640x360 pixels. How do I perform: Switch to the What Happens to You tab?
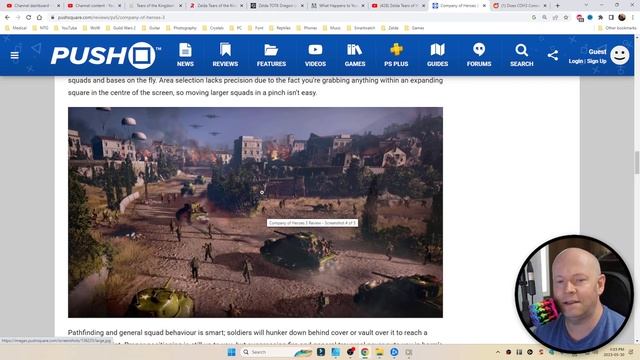click(x=339, y=6)
